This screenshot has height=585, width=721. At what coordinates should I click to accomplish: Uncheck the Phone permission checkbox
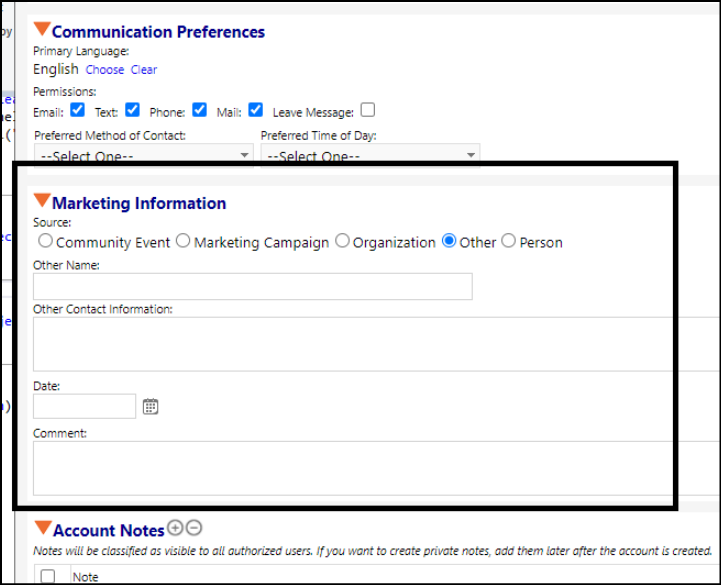coord(200,110)
